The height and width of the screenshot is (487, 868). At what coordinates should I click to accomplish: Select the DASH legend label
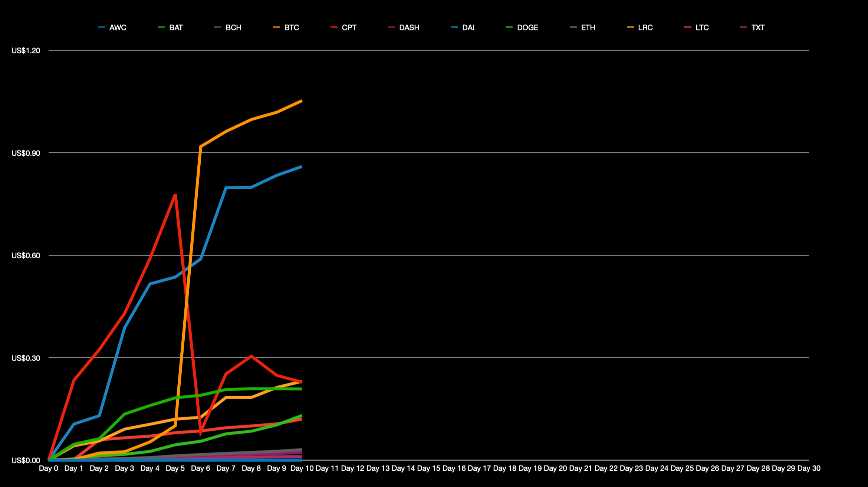click(x=409, y=28)
